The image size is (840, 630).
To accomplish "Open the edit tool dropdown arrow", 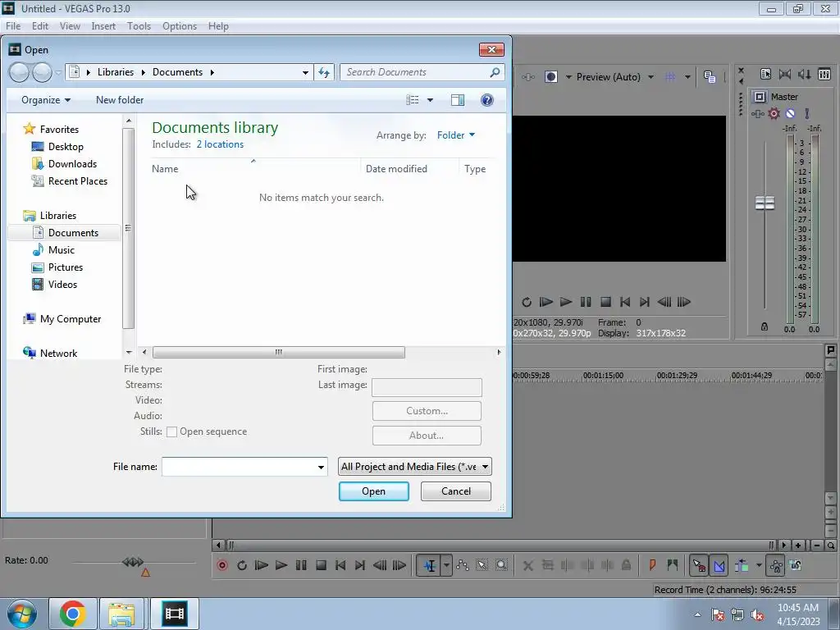I will click(x=446, y=565).
